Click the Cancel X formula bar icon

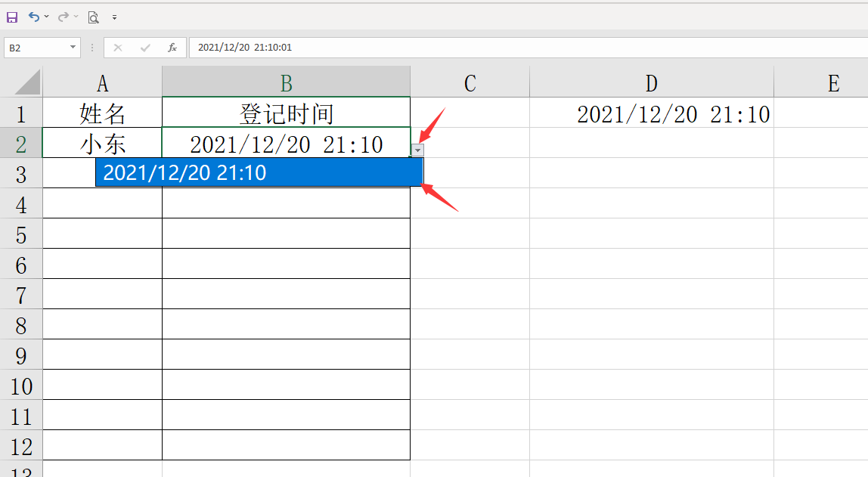[118, 48]
